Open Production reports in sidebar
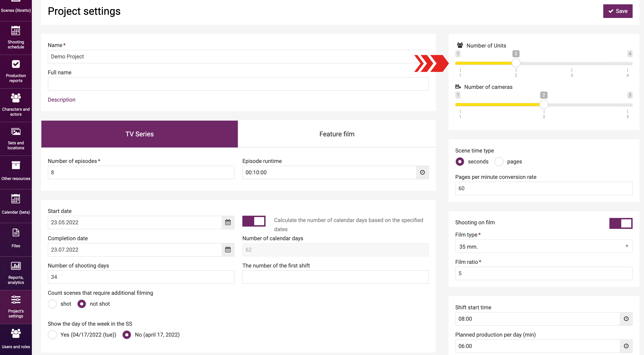This screenshot has width=644, height=355. click(x=16, y=72)
